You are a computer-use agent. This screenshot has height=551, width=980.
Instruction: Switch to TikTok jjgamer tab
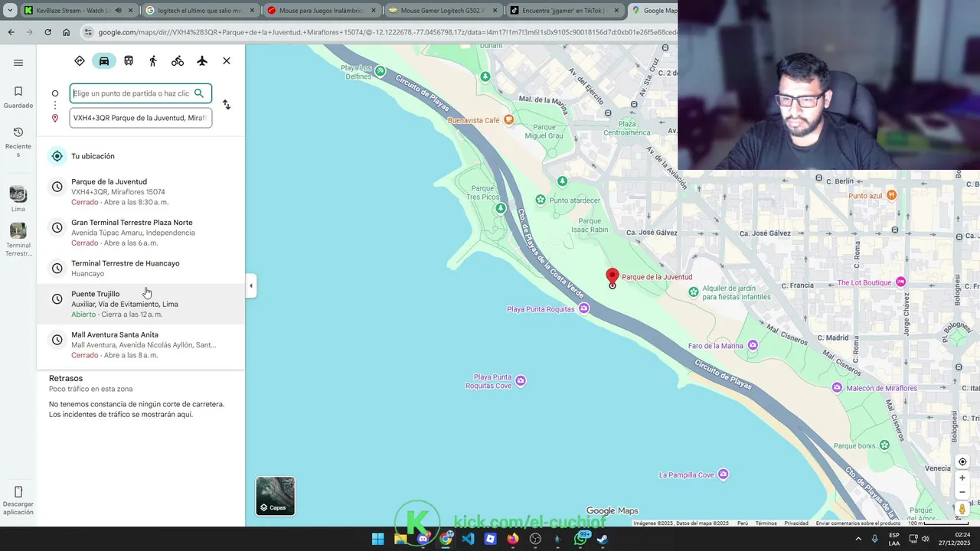coord(565,11)
